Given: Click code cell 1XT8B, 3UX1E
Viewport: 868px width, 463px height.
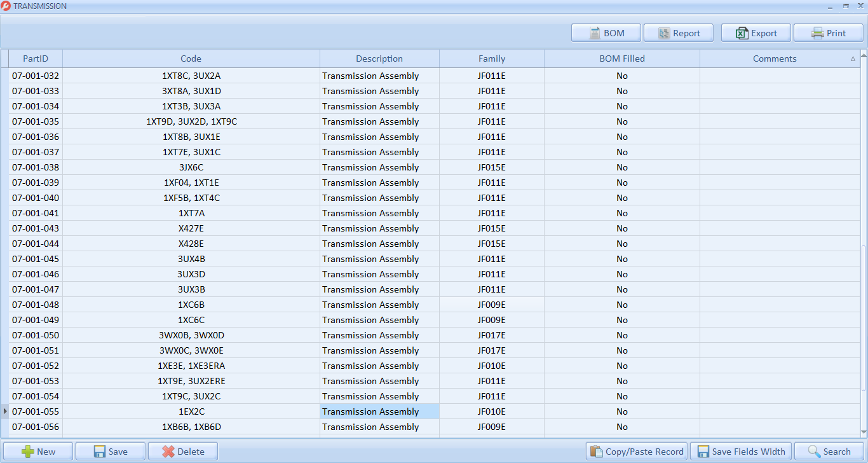Looking at the screenshot, I should pos(191,137).
